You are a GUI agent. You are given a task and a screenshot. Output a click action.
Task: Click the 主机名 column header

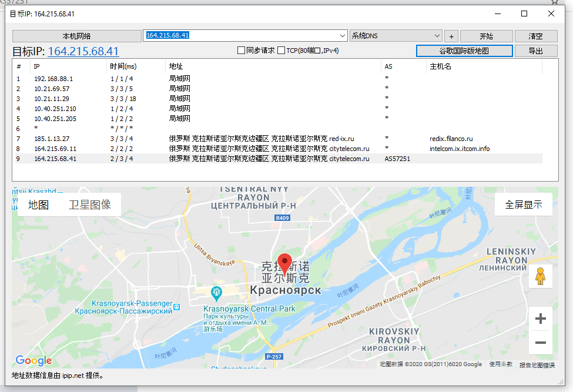(484, 66)
